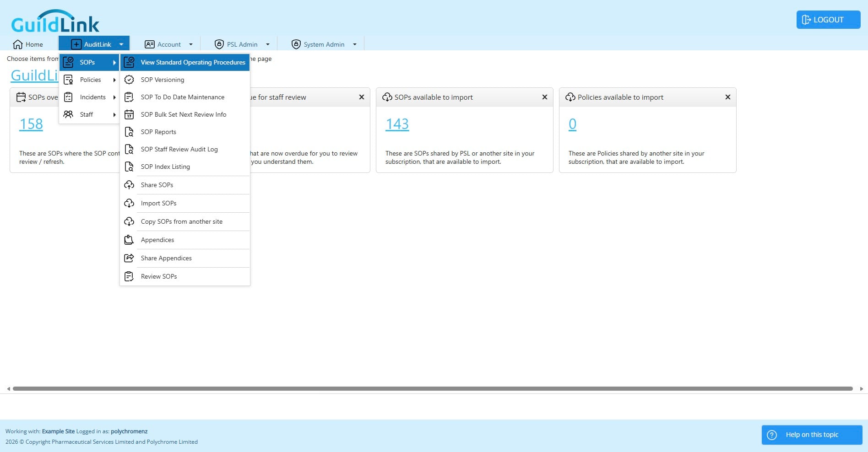Image resolution: width=868 pixels, height=452 pixels.
Task: Expand the SOPs submenu arrow
Action: tap(114, 62)
